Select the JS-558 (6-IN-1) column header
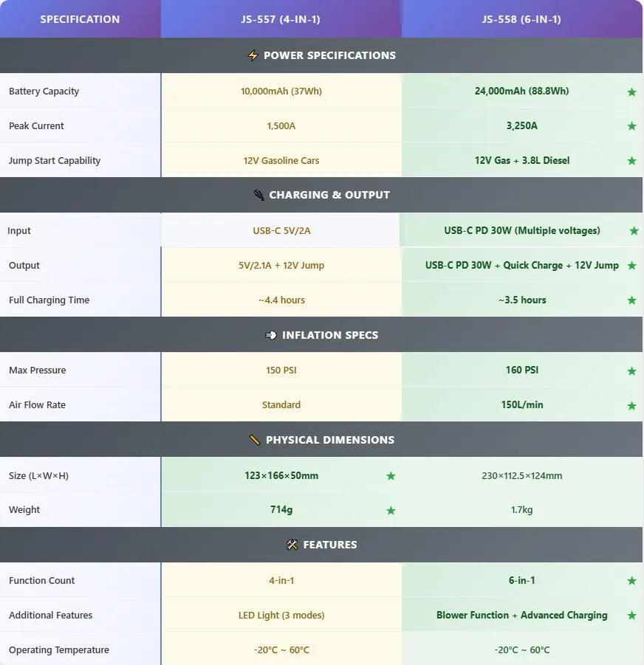The image size is (644, 665). click(x=521, y=19)
